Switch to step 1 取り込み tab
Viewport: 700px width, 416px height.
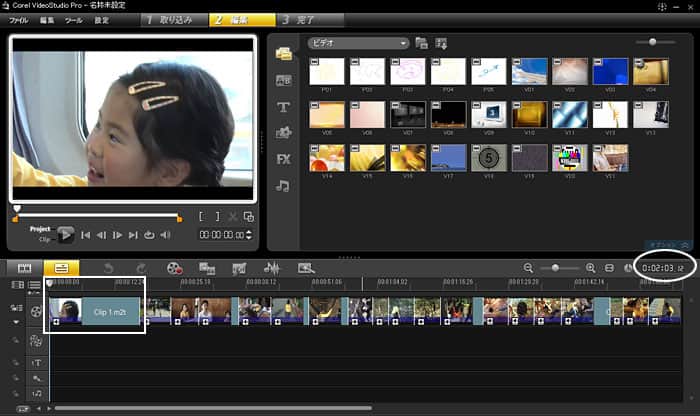tap(175, 20)
